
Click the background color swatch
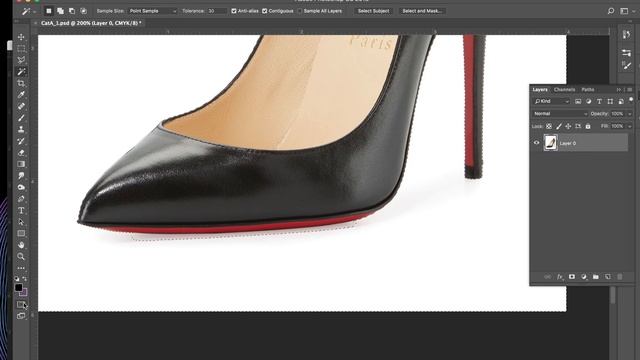coord(24,293)
